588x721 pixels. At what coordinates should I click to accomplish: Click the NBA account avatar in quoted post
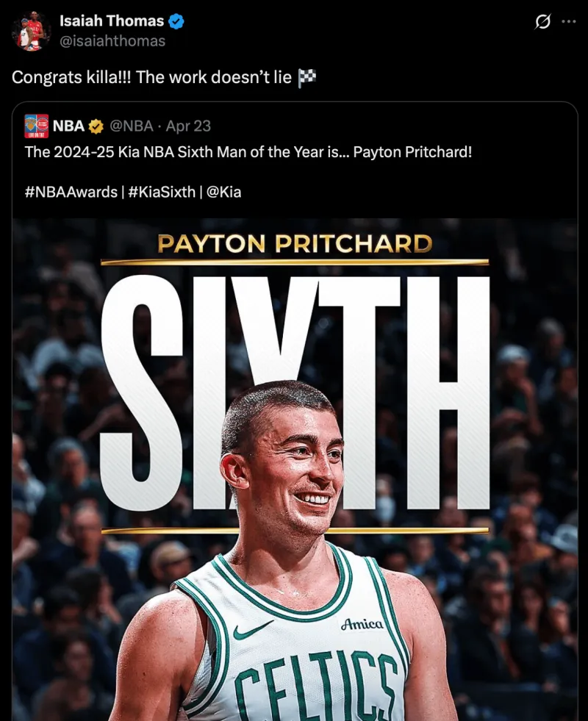click(x=36, y=126)
